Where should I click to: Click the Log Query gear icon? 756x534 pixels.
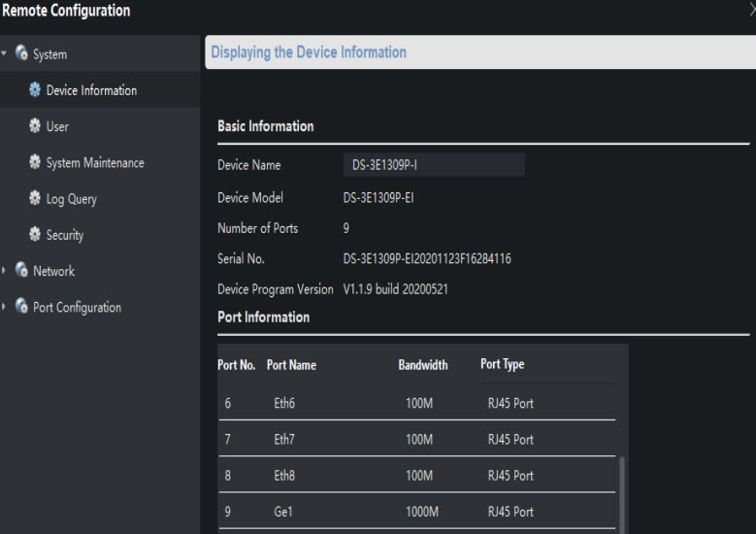[x=35, y=198]
